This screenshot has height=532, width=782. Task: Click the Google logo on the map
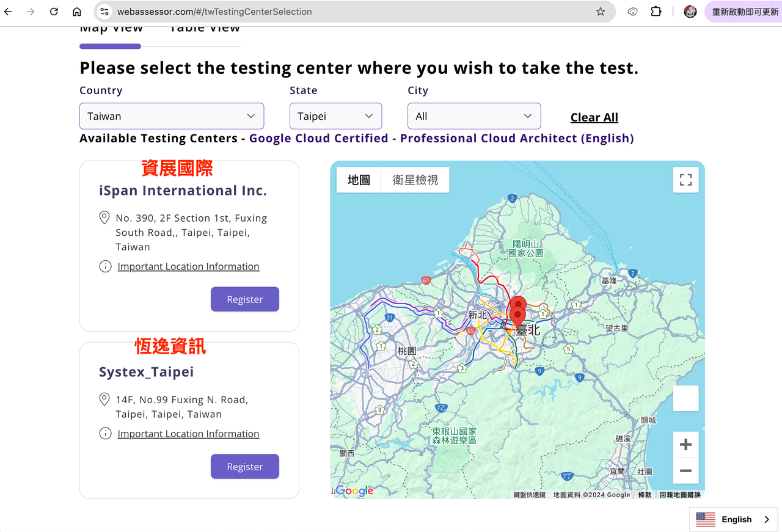tap(354, 490)
